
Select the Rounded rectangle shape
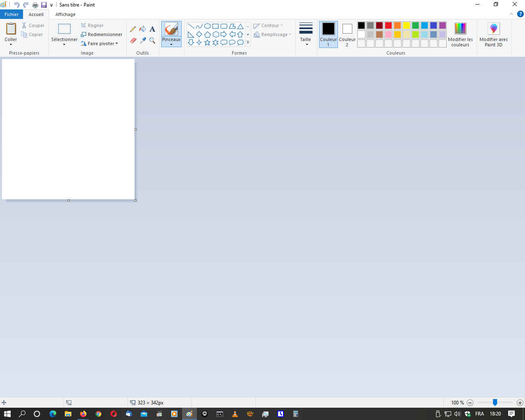(x=224, y=26)
